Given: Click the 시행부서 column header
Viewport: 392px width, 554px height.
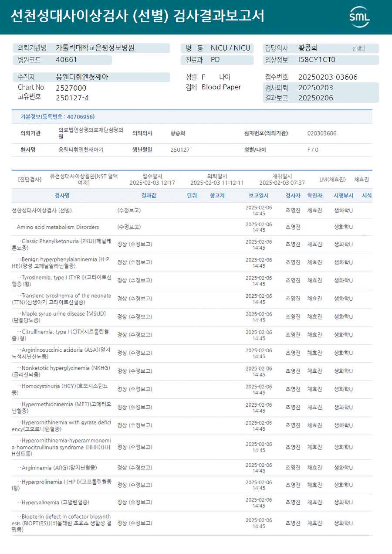Looking at the screenshot, I should pos(343,196).
